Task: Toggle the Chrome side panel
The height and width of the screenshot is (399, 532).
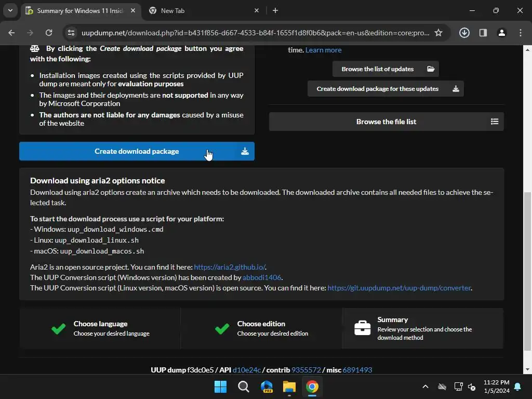Action: (x=483, y=33)
